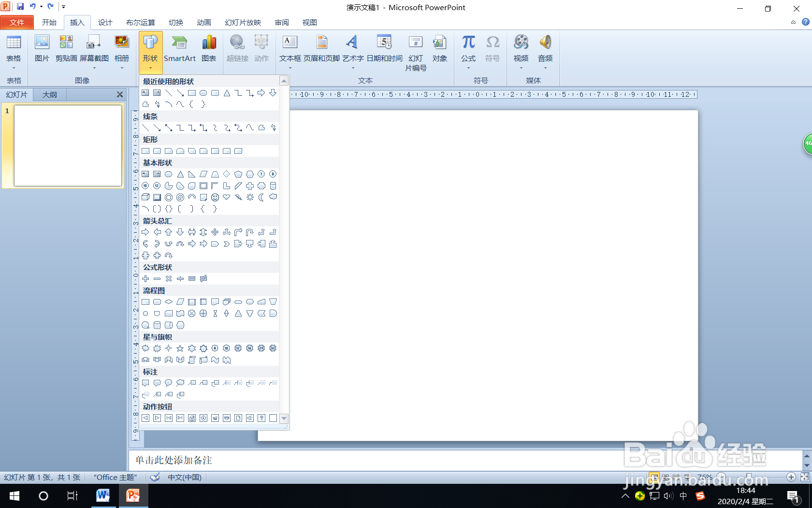The image size is (812, 508).
Task: Open the 布尔运算 tab
Action: tap(140, 22)
